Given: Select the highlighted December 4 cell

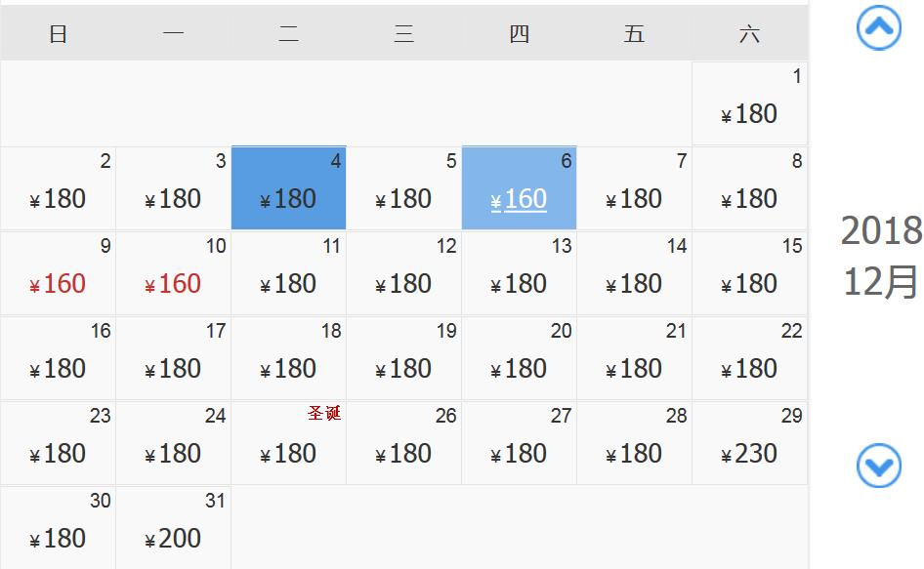Looking at the screenshot, I should (x=288, y=188).
